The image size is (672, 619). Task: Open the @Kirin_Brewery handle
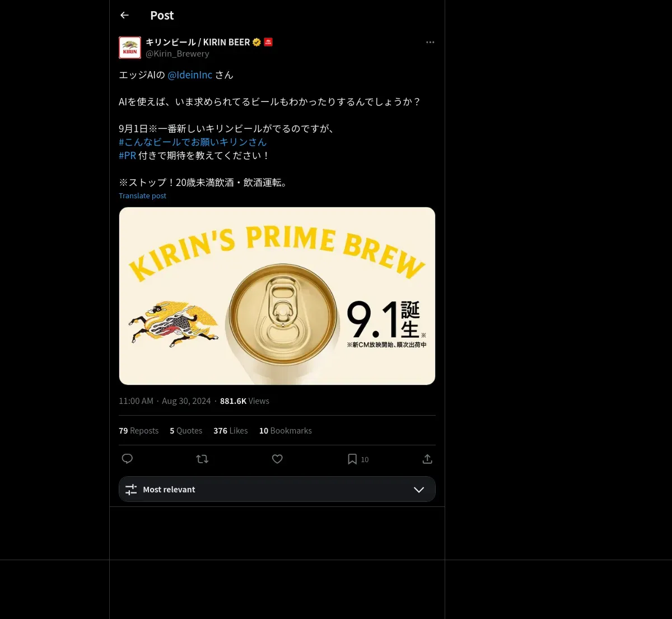click(177, 54)
